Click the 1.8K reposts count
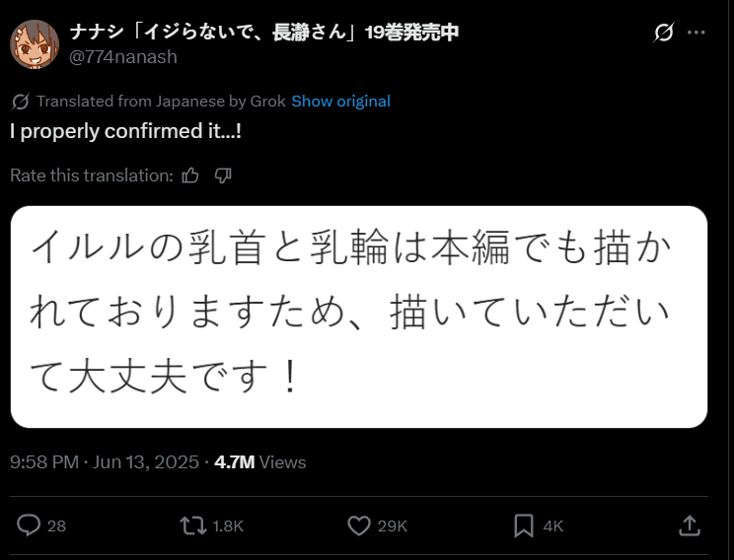 (x=228, y=525)
